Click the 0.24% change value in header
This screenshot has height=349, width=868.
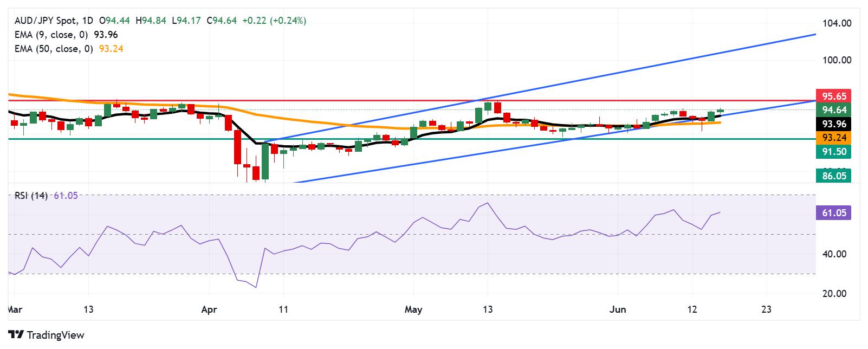click(x=290, y=21)
